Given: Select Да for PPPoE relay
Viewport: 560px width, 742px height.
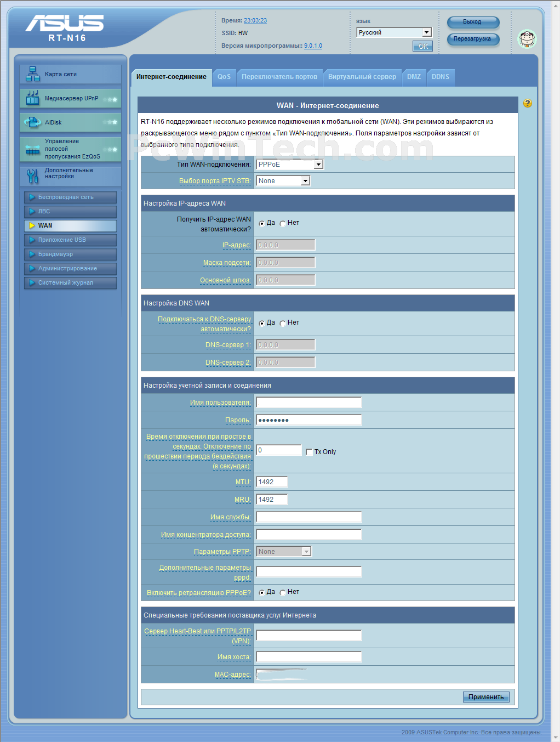Looking at the screenshot, I should pyautogui.click(x=261, y=592).
